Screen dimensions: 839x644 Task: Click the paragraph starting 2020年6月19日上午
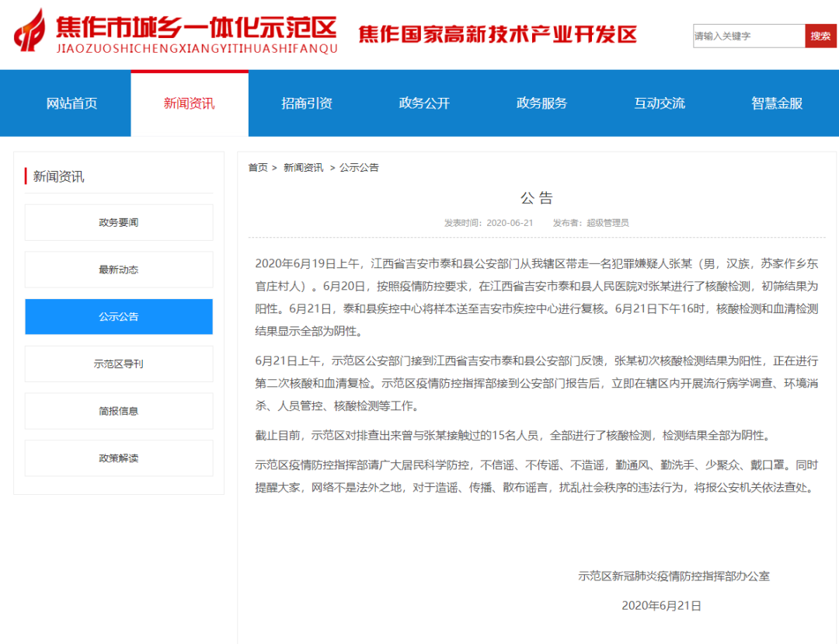(537, 298)
